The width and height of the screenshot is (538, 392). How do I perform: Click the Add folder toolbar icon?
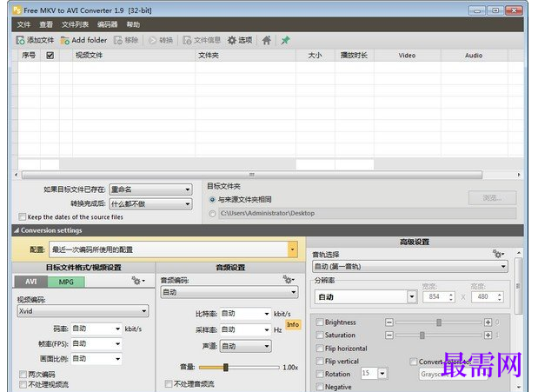[64, 41]
